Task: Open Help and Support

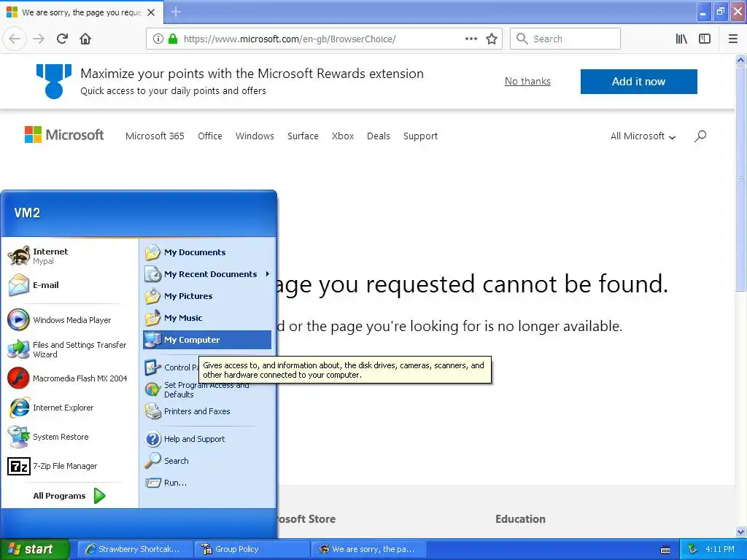Action: [207, 439]
